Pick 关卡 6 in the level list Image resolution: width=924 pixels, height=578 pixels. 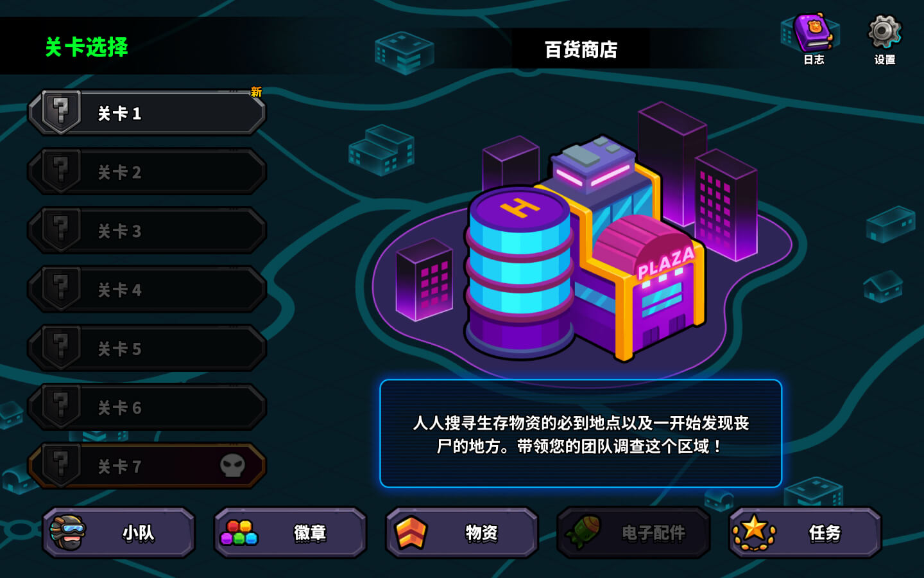pyautogui.click(x=147, y=407)
